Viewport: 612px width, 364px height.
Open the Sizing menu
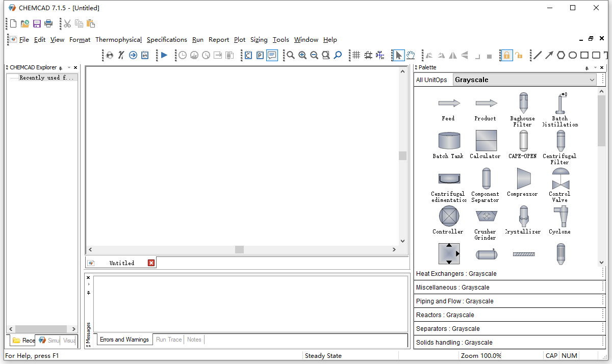(x=259, y=40)
